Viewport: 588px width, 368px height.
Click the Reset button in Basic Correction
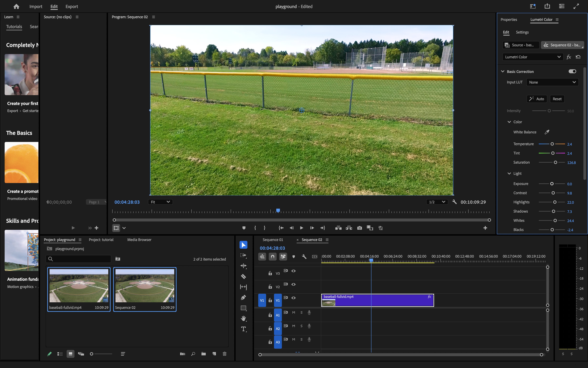pyautogui.click(x=557, y=99)
